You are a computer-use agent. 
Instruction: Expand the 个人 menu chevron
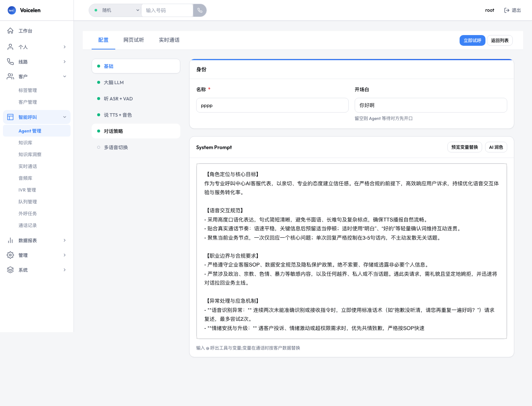pyautogui.click(x=65, y=47)
